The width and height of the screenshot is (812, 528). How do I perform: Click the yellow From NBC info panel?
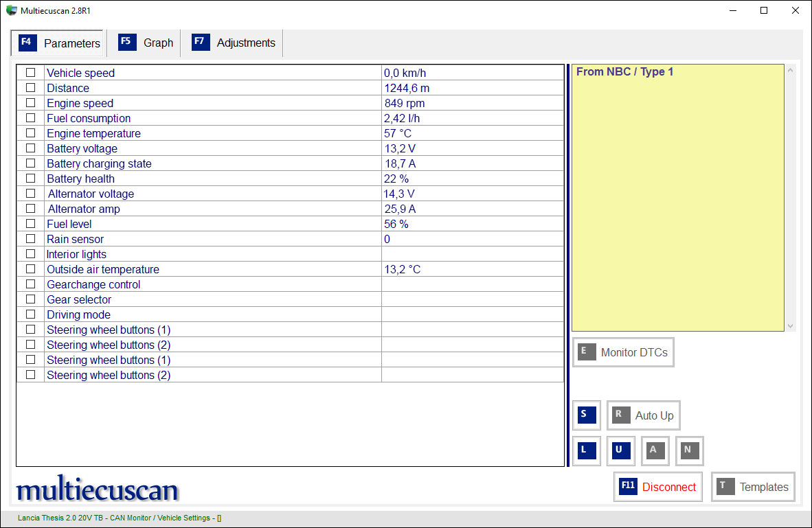[677, 198]
